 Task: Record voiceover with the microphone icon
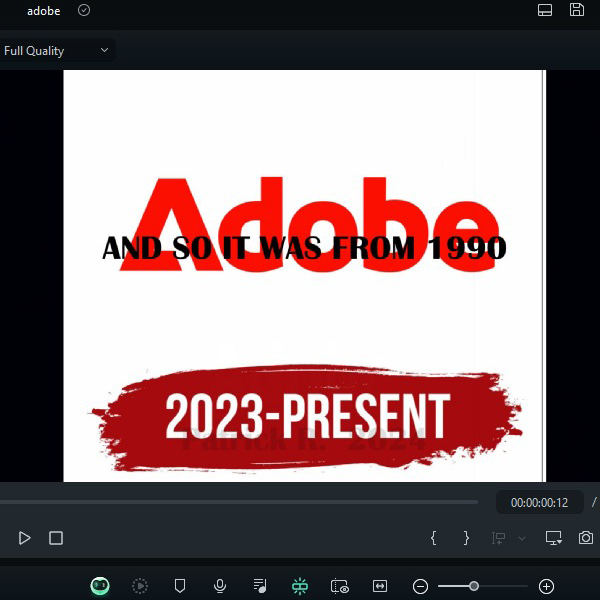220,586
